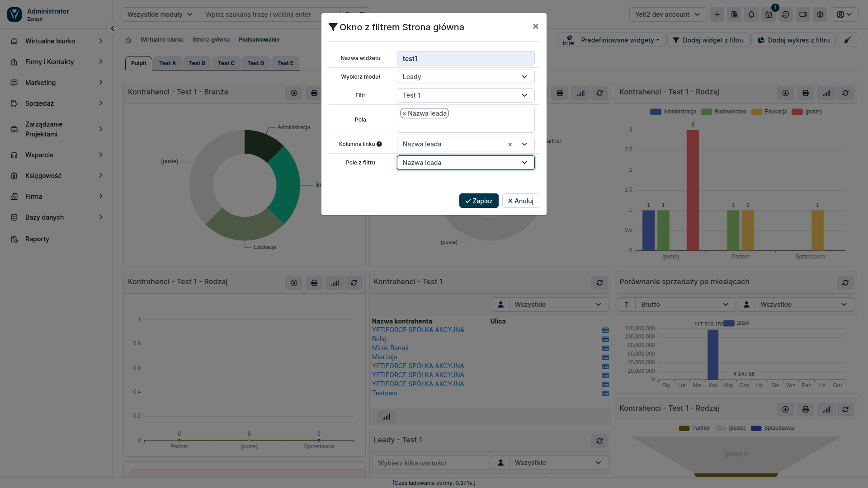Image resolution: width=868 pixels, height=488 pixels.
Task: Switch to the Test A tab
Action: pos(167,63)
